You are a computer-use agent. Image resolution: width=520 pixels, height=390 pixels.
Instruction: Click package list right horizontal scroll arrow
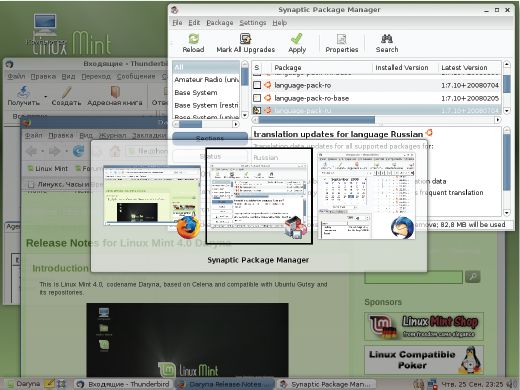[498, 120]
